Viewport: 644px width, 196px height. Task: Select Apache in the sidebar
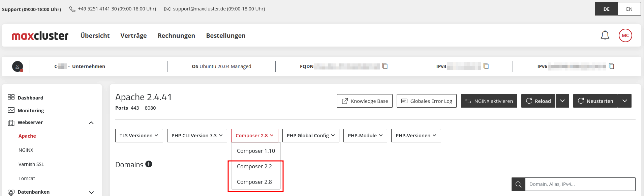(x=27, y=136)
